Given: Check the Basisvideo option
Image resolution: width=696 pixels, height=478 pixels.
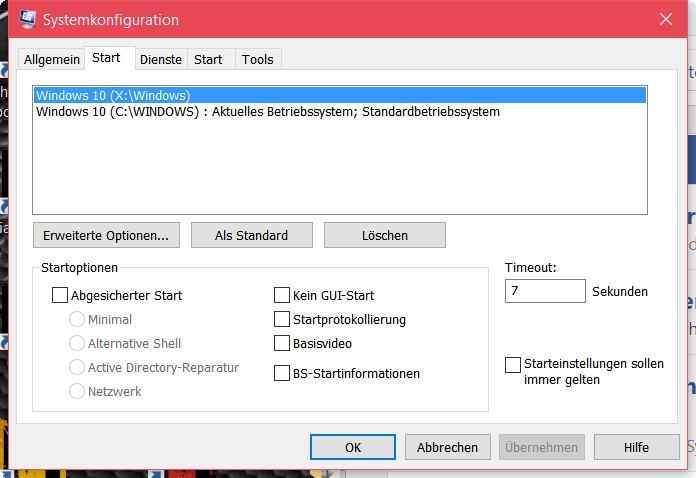Looking at the screenshot, I should pos(282,343).
